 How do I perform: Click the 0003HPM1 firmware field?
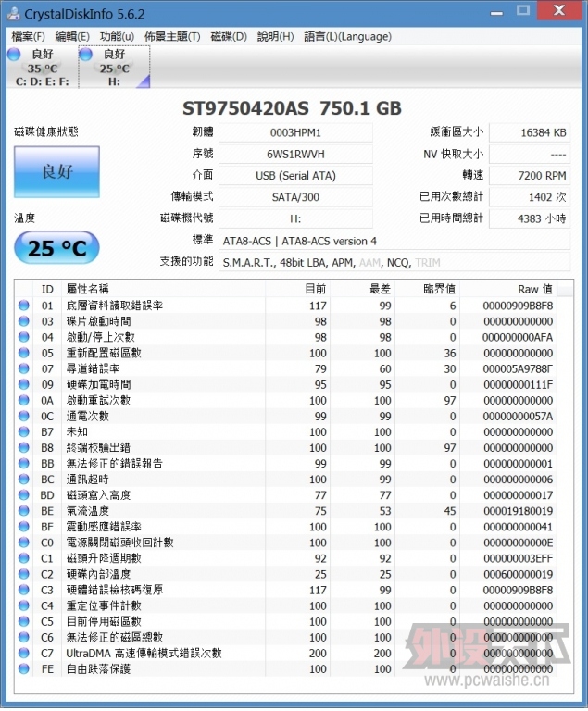(x=295, y=133)
